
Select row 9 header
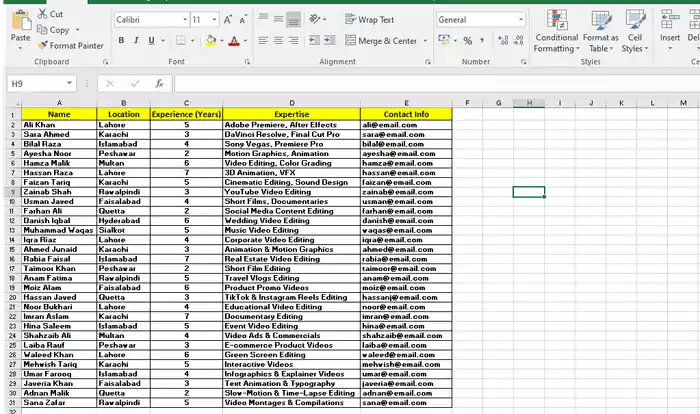(x=12, y=192)
